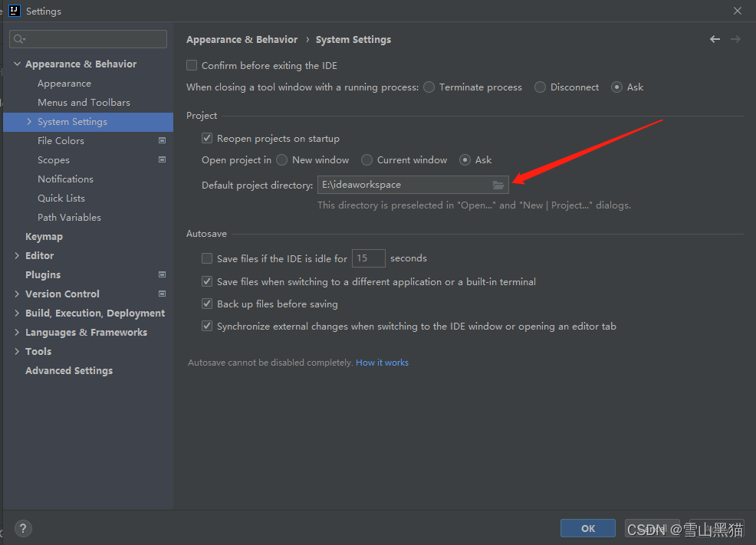This screenshot has width=756, height=545.
Task: Open Advanced Settings page
Action: [x=69, y=370]
